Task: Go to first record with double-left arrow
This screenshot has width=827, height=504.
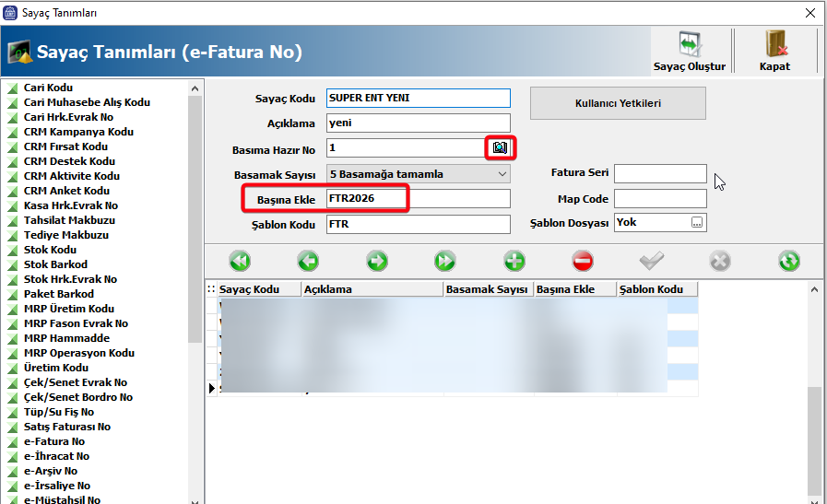Action: click(240, 261)
